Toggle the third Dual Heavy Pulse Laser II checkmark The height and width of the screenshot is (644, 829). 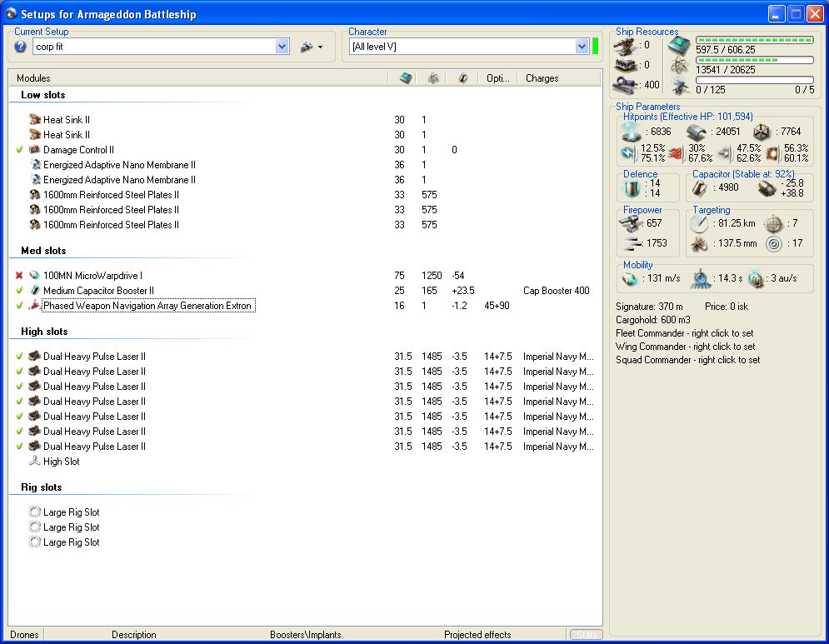click(x=19, y=387)
